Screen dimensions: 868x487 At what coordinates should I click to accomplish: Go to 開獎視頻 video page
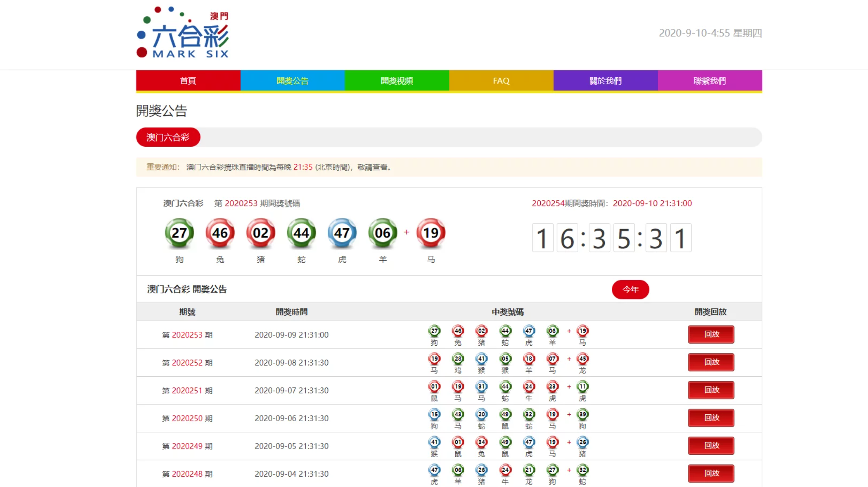tap(397, 80)
